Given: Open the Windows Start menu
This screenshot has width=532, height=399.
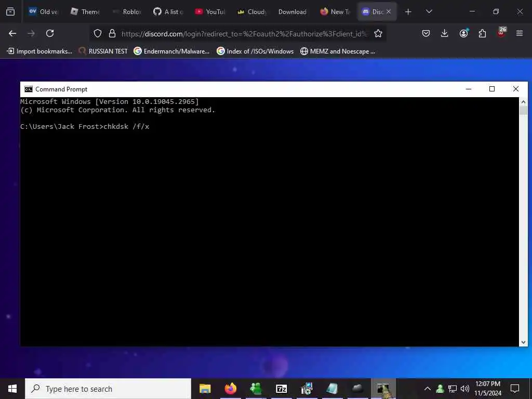Looking at the screenshot, I should tap(12, 389).
